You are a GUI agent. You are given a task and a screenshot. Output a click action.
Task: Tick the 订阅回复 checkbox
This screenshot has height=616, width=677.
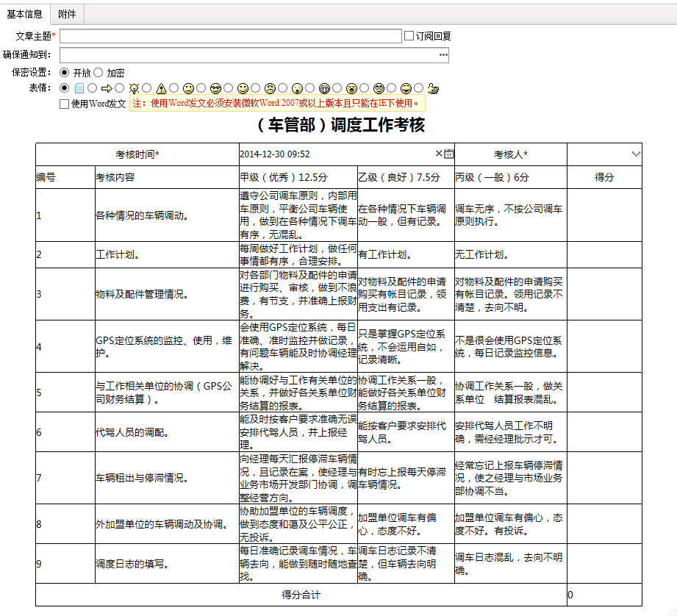[409, 36]
